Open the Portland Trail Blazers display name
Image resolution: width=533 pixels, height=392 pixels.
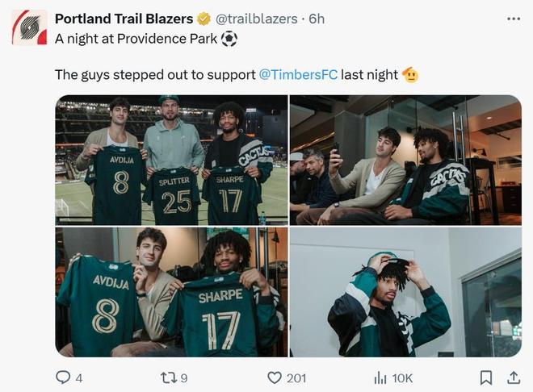[124, 19]
